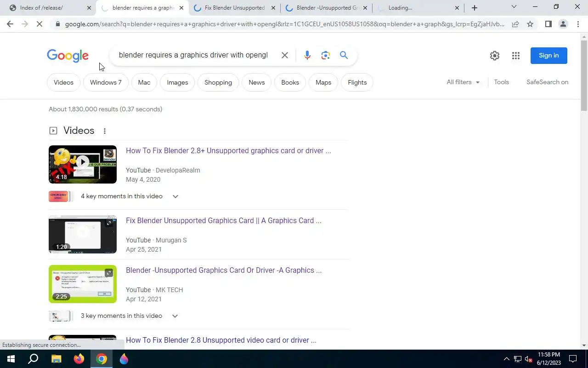Open the Google apps grid
This screenshot has height=368, width=588.
point(516,56)
